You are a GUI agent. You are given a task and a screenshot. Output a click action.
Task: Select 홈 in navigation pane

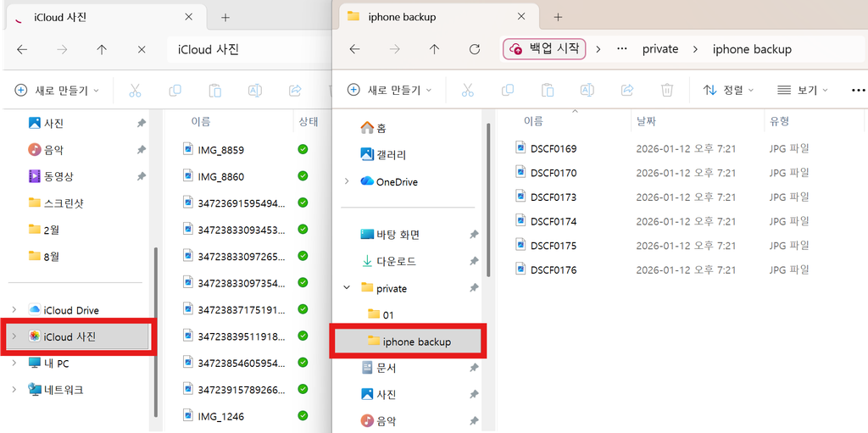pyautogui.click(x=373, y=129)
